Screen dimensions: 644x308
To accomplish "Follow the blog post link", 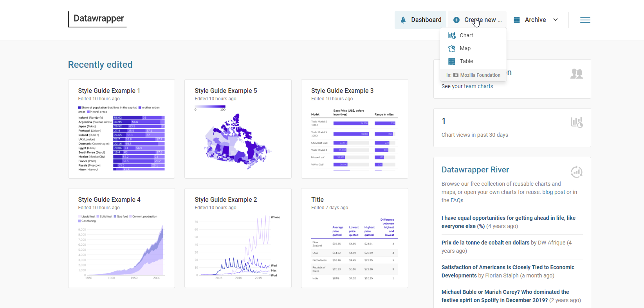I will pyautogui.click(x=554, y=192).
